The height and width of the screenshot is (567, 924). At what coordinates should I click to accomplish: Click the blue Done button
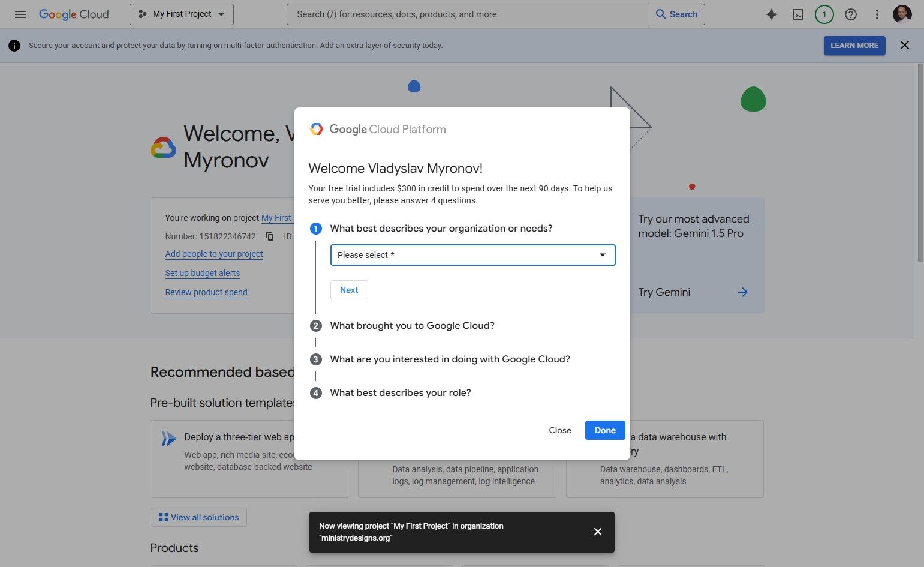[605, 430]
